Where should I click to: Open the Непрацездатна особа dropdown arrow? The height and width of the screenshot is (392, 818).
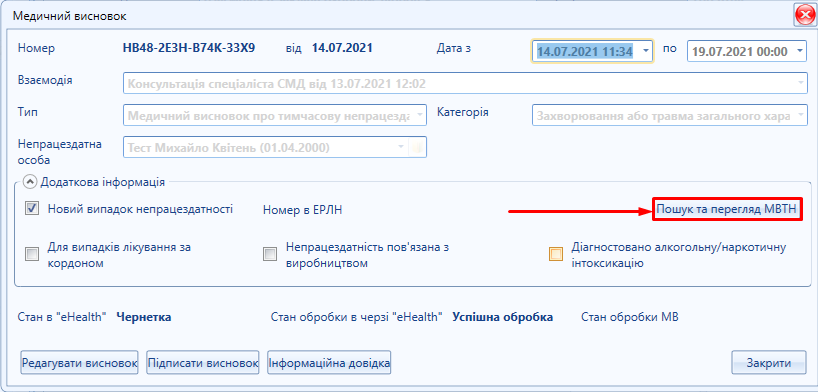click(401, 147)
